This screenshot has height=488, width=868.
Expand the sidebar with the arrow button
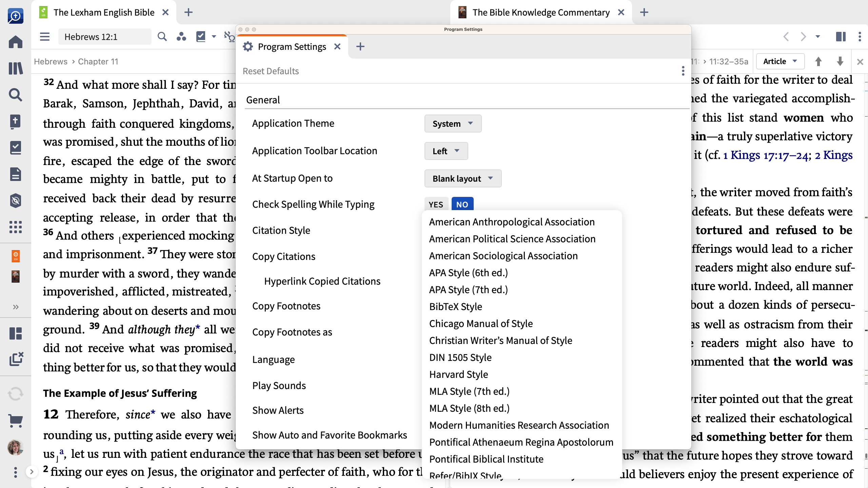pos(32,472)
